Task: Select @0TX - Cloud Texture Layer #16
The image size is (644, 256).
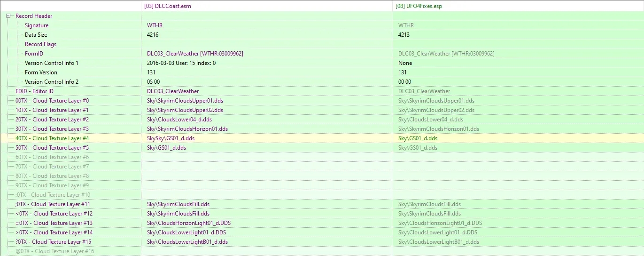Action: tap(55, 251)
